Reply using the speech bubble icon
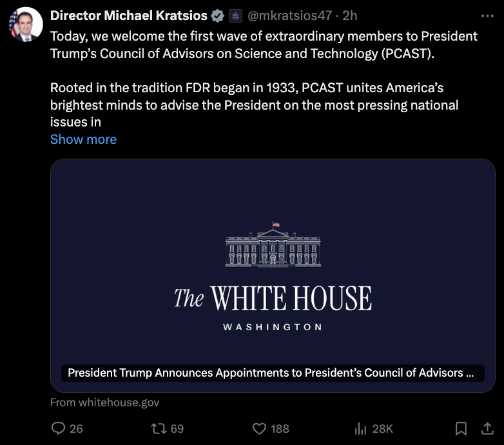The image size is (504, 445). click(x=59, y=428)
